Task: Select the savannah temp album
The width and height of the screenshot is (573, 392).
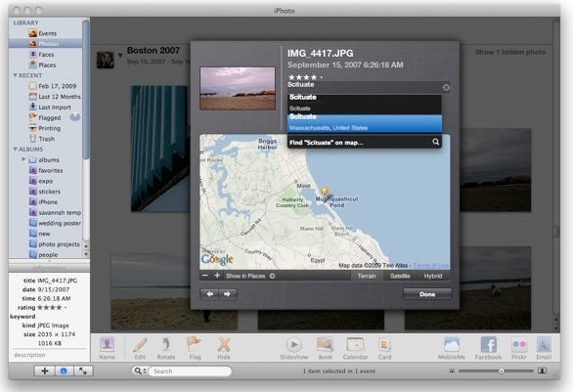Action: 60,213
